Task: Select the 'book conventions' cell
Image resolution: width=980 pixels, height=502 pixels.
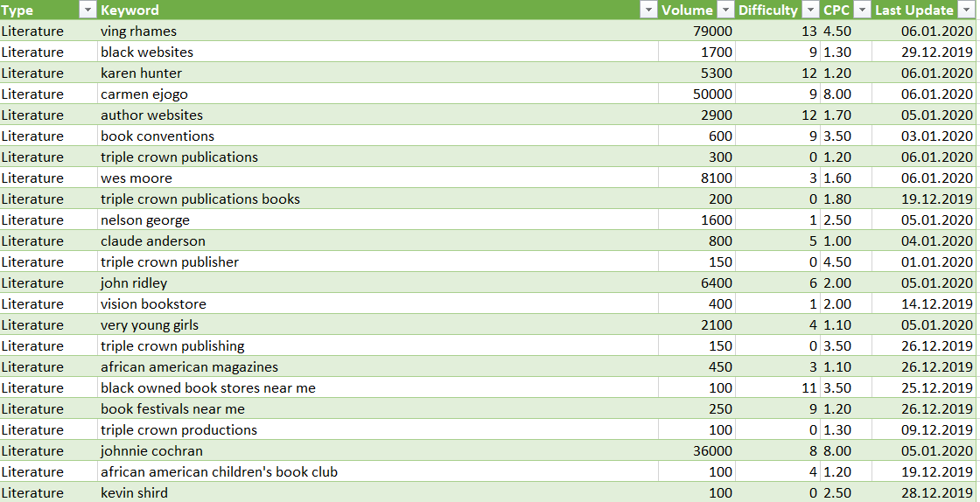Action: (377, 136)
